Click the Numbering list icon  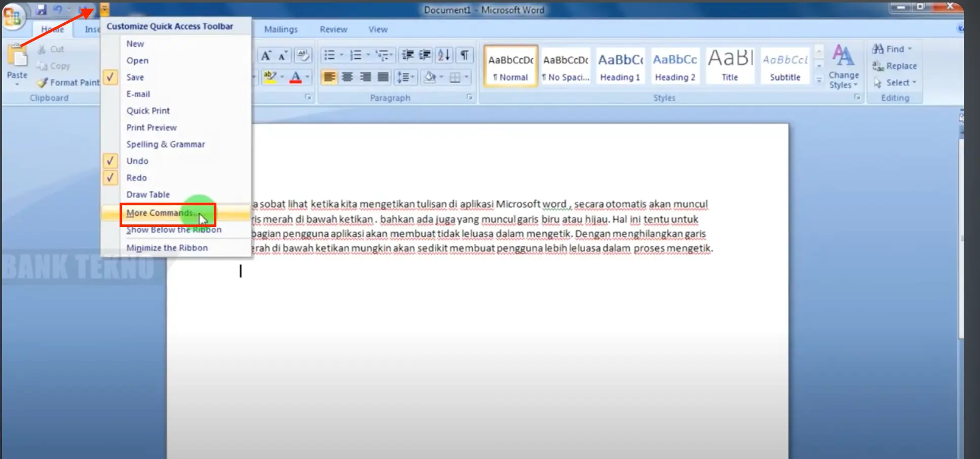coord(356,55)
